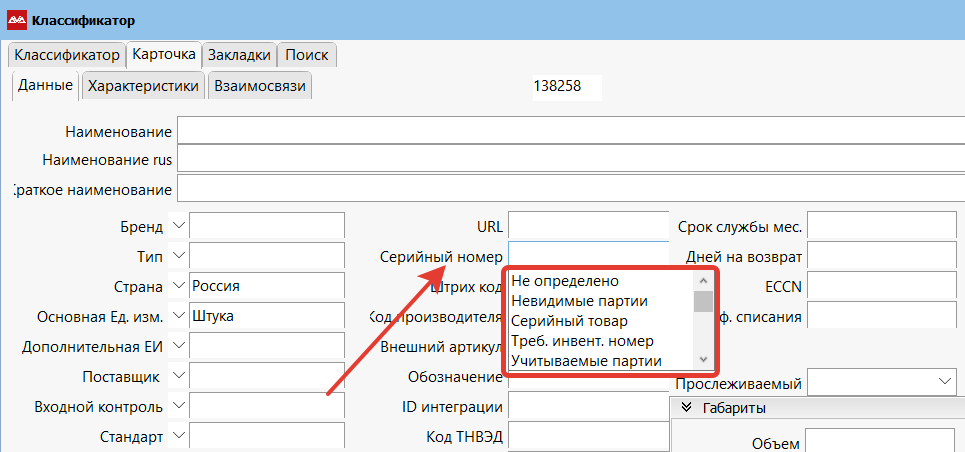Collapse the Габариты section
This screenshot has width=965, height=452.
(687, 408)
